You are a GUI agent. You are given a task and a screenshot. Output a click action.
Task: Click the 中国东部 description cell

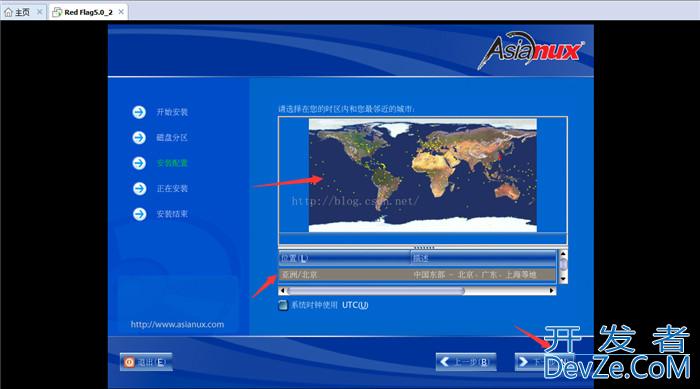pyautogui.click(x=475, y=275)
